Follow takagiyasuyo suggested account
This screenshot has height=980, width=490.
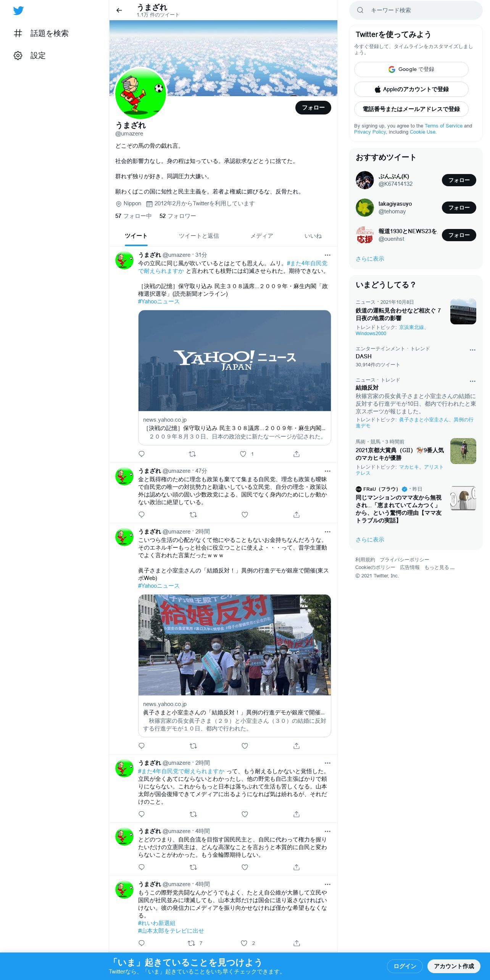point(459,208)
